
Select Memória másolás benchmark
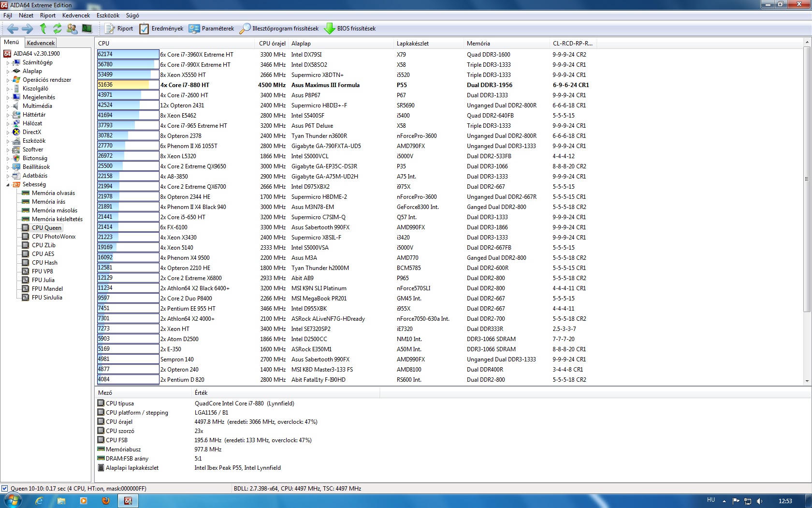54,210
